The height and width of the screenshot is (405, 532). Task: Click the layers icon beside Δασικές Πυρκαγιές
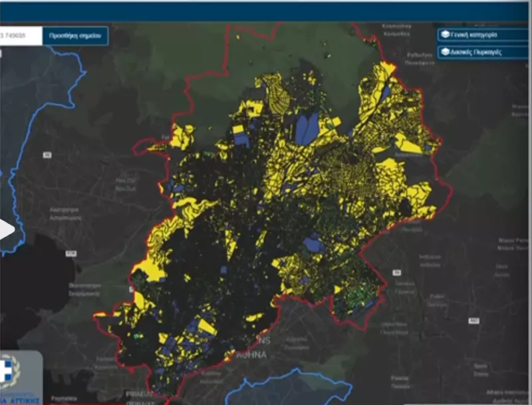[446, 51]
